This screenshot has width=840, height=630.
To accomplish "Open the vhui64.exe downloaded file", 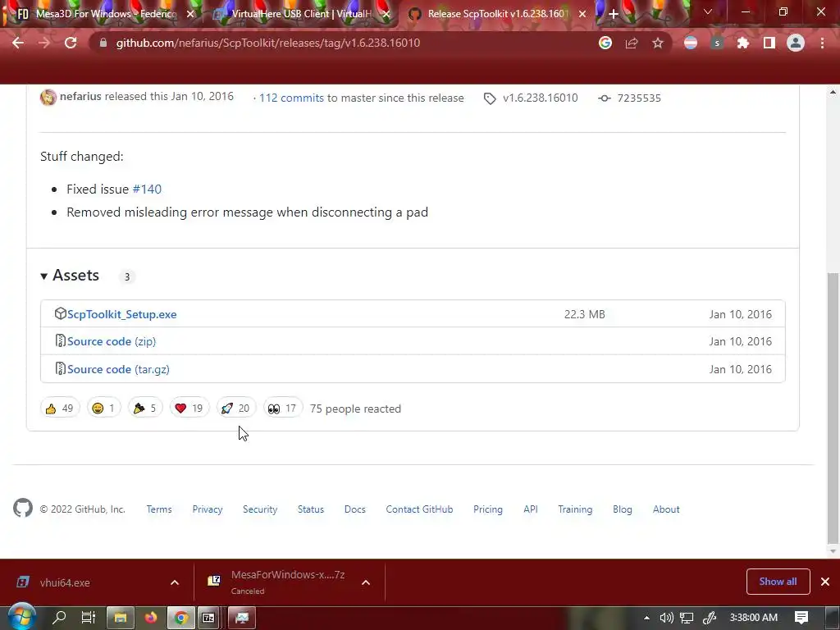I will click(64, 582).
